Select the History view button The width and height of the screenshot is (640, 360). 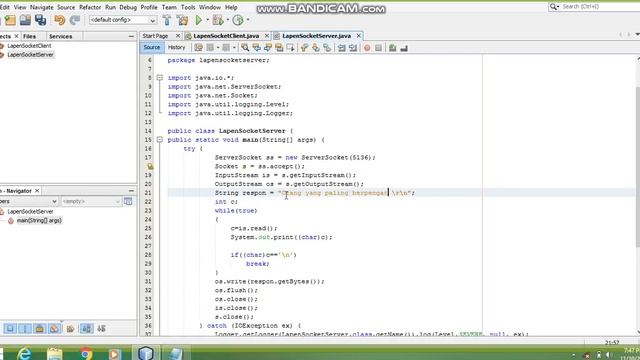[x=176, y=47]
